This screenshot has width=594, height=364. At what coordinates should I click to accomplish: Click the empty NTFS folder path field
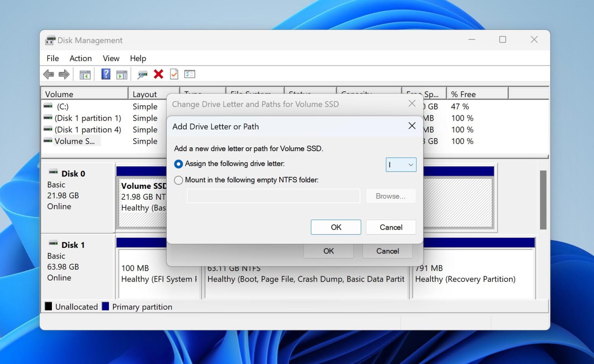[x=273, y=196]
